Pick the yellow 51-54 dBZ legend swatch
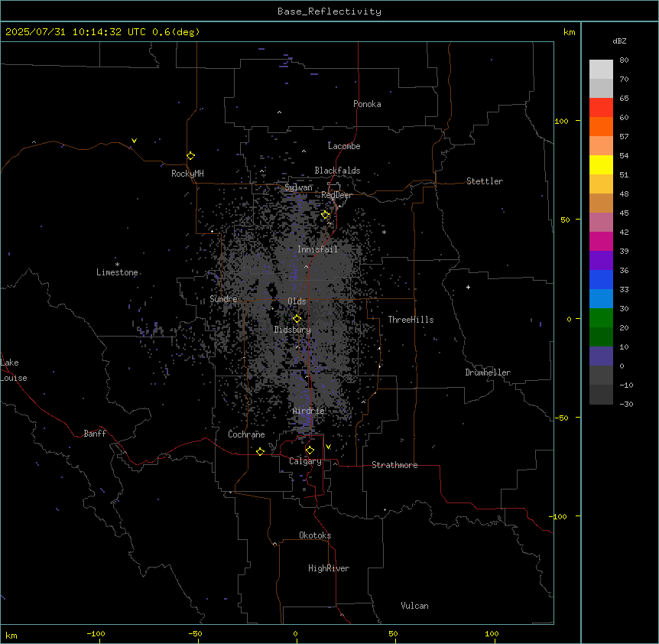The image size is (659, 644). click(601, 164)
